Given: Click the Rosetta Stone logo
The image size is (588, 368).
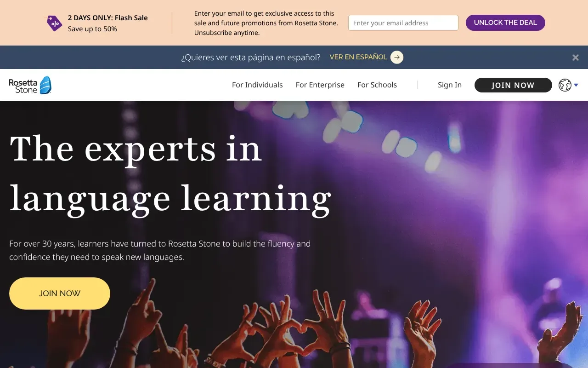Looking at the screenshot, I should (x=30, y=85).
